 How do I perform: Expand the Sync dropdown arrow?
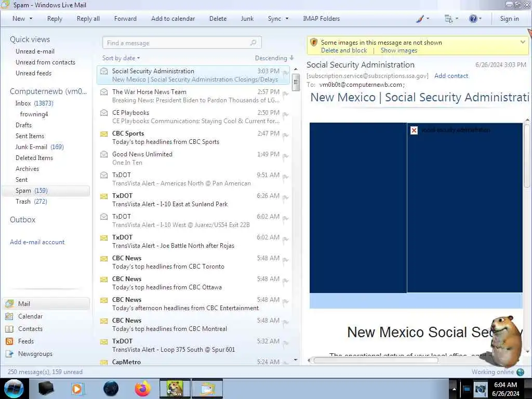coord(287,19)
